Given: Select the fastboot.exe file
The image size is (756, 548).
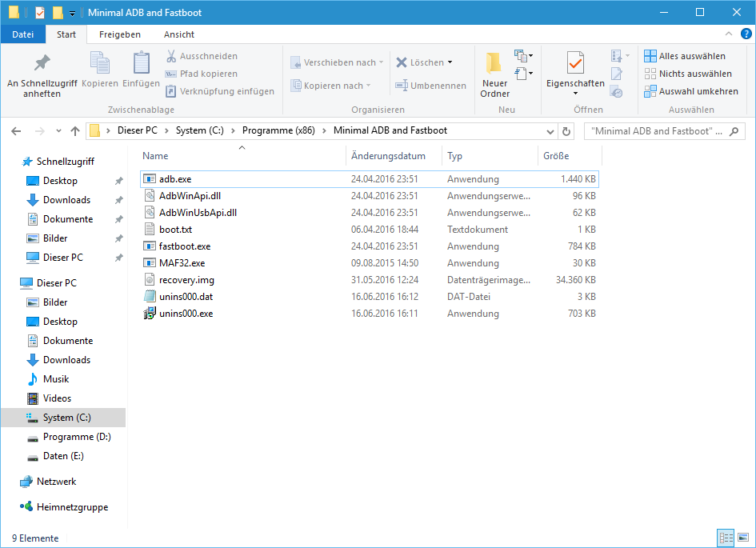Looking at the screenshot, I should (370, 246).
